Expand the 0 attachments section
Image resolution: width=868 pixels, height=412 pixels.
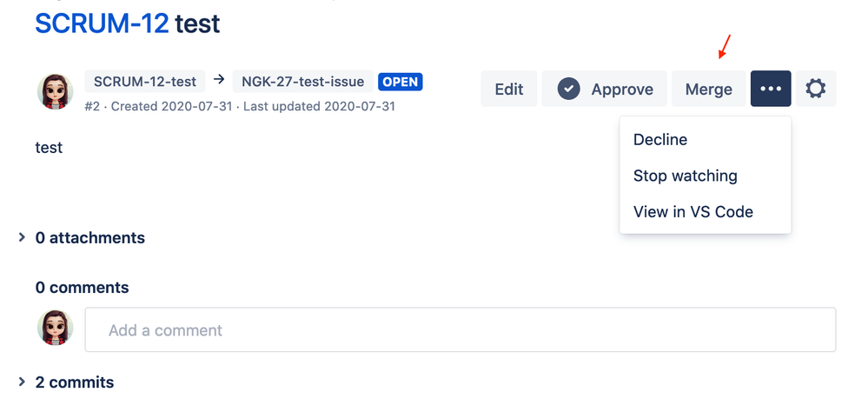[82, 238]
